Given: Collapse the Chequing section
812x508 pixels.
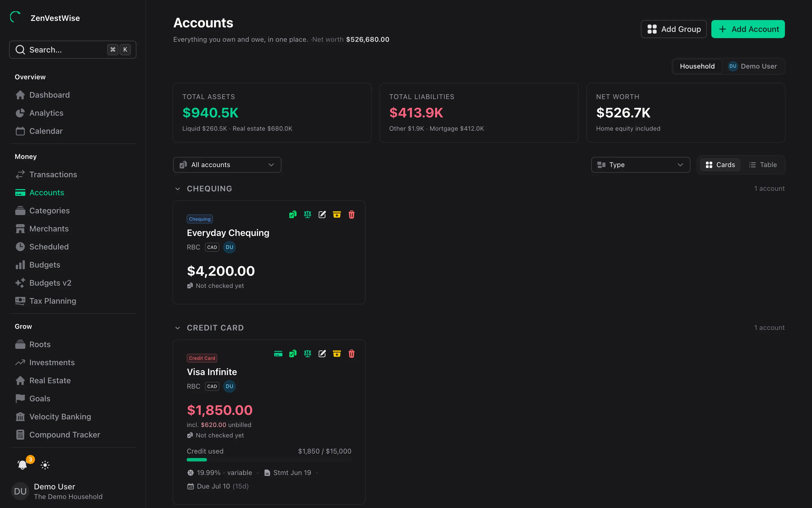Looking at the screenshot, I should coord(178,189).
